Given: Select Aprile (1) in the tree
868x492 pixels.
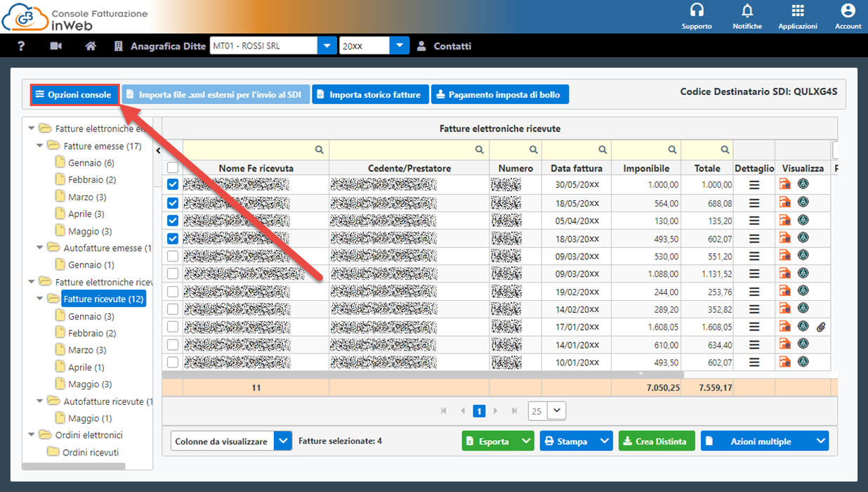Looking at the screenshot, I should pyautogui.click(x=86, y=367).
